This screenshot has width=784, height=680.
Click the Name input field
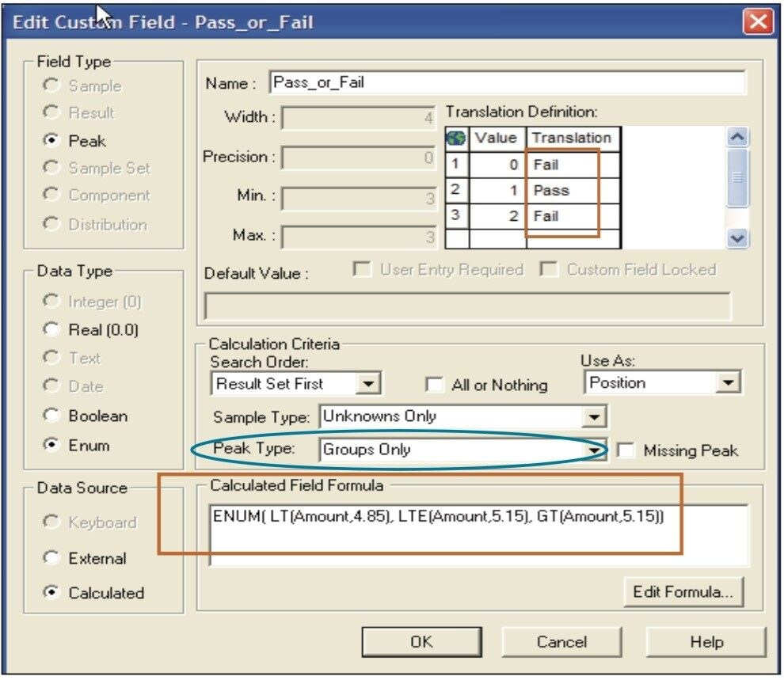click(x=508, y=82)
